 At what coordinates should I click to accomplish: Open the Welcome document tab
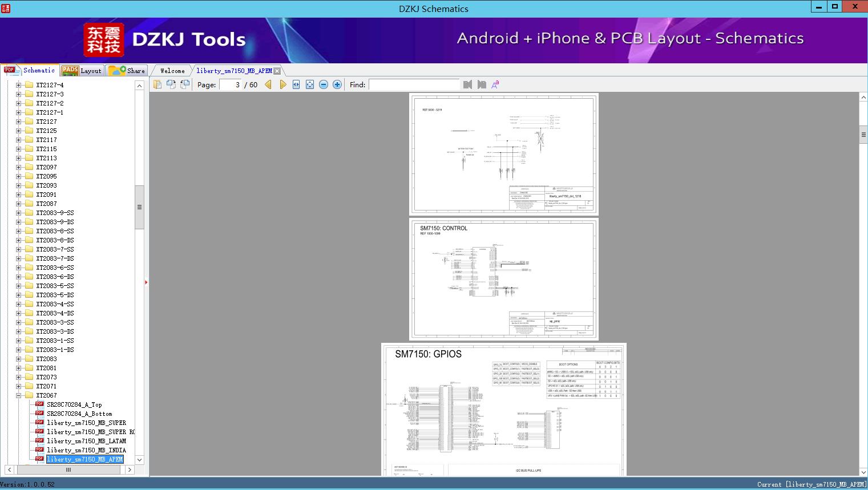[172, 71]
